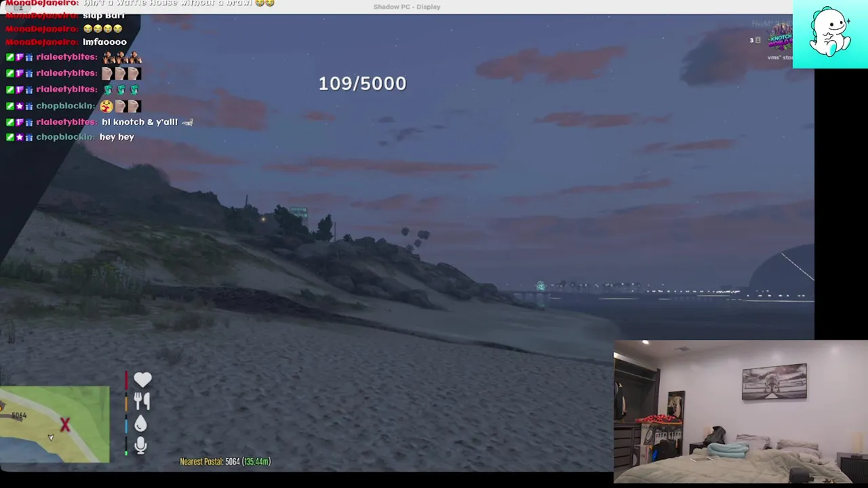Click the 'lmfaoooo' chat message
This screenshot has height=488, width=868.
coord(104,42)
